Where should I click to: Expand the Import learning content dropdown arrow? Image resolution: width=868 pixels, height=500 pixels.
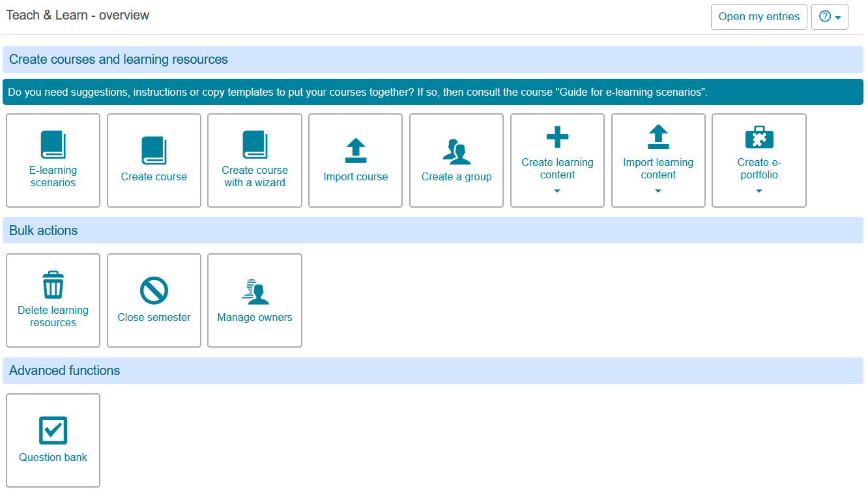click(x=658, y=191)
